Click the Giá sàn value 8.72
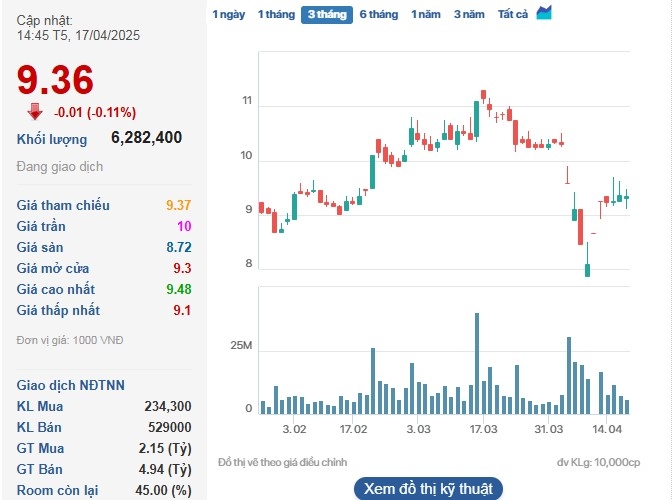This screenshot has height=500, width=672. coord(178,247)
